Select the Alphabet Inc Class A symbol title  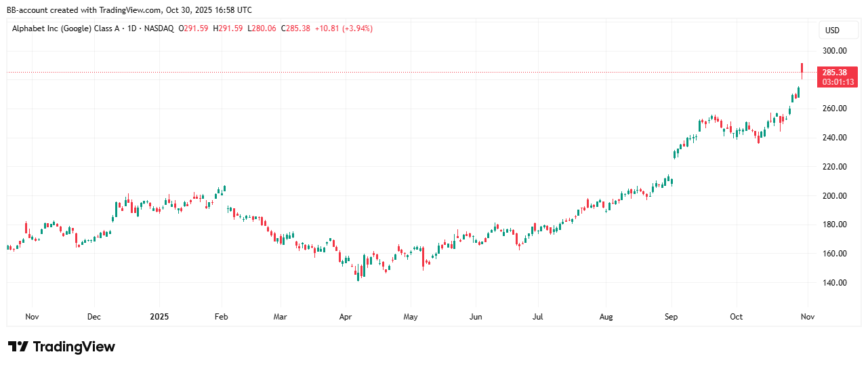(x=65, y=28)
